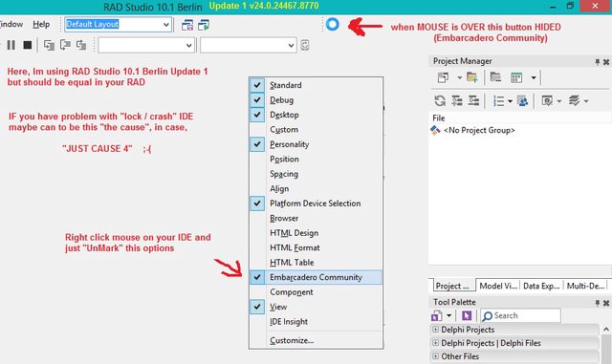
Task: Open the Help menu
Action: 41,24
